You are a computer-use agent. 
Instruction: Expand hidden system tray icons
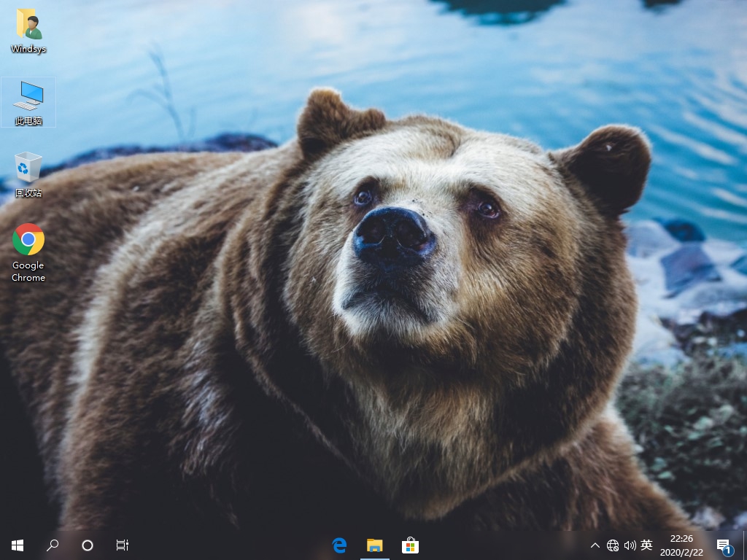pyautogui.click(x=595, y=545)
